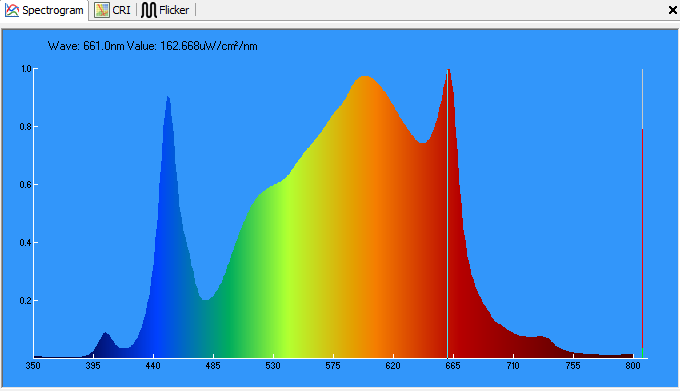Click the blue peak near 450nm
This screenshot has height=391, width=680.
tap(168, 101)
